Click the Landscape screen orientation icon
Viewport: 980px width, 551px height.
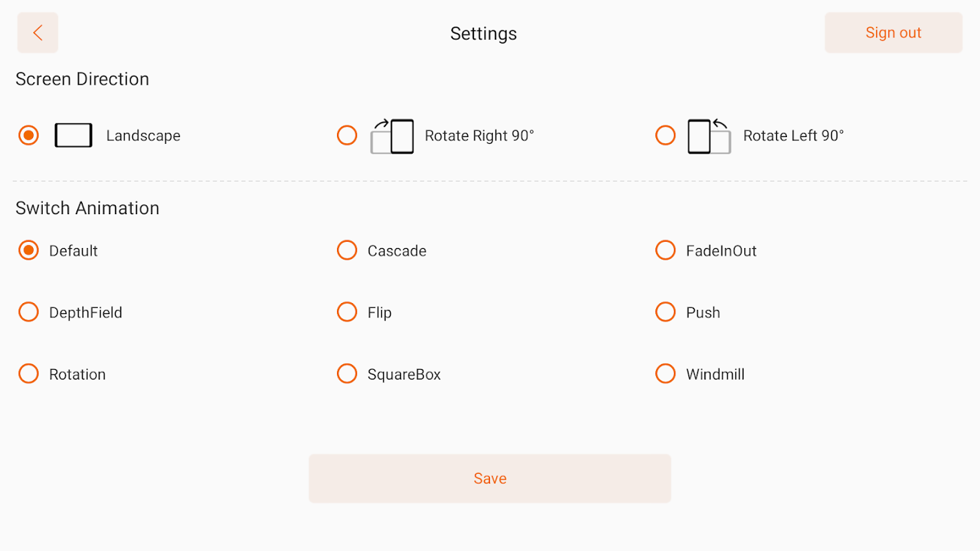[x=74, y=135]
